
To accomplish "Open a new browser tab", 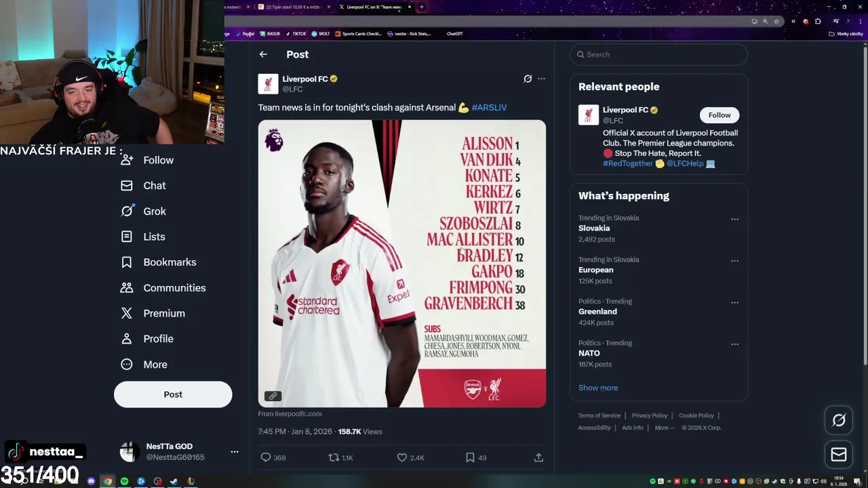I will (422, 7).
